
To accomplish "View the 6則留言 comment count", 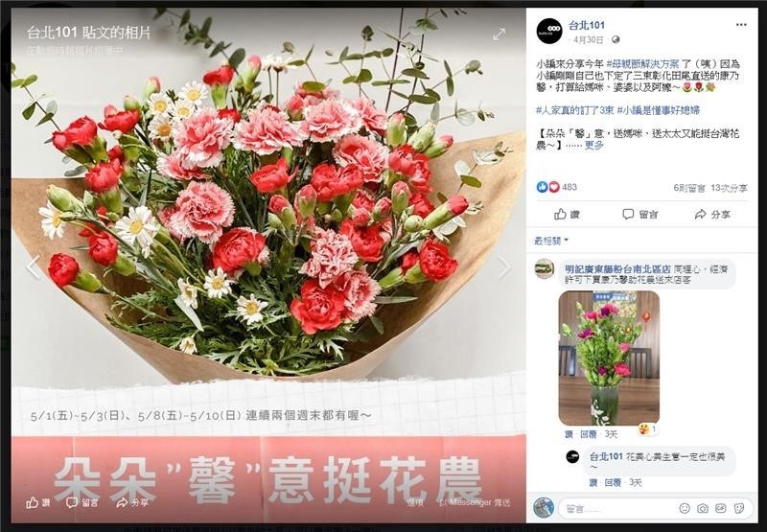I will click(x=688, y=188).
